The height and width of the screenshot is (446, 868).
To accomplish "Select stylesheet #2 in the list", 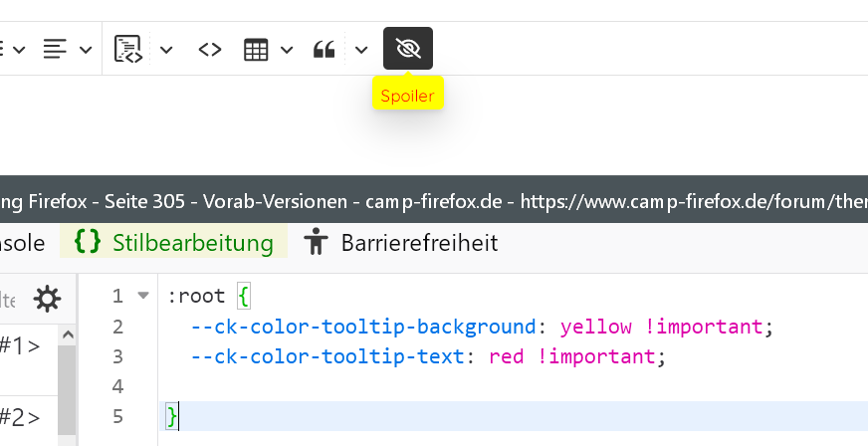I will pos(22,417).
